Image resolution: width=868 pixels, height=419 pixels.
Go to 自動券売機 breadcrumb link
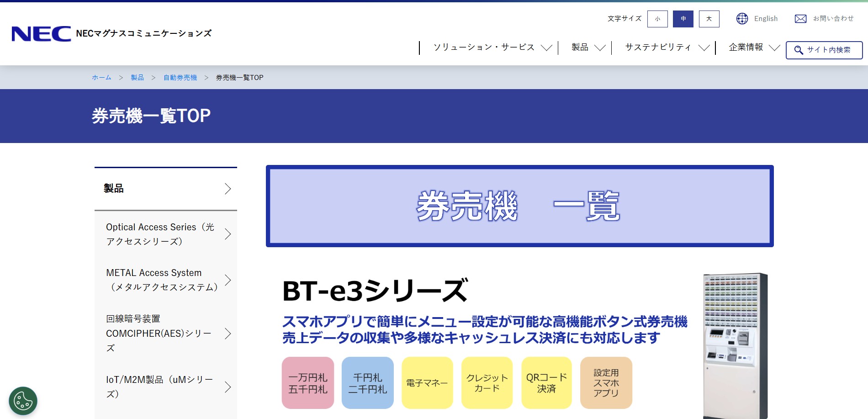[180, 78]
